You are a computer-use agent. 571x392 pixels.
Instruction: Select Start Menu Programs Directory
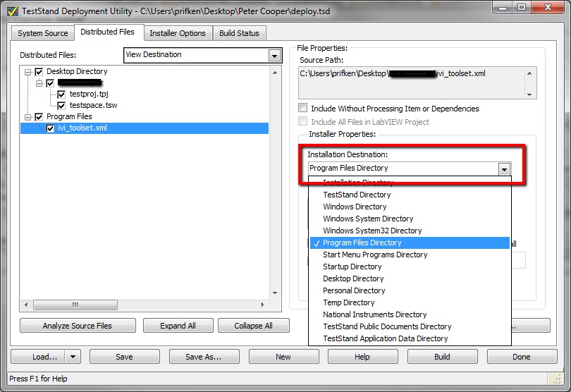pos(410,255)
